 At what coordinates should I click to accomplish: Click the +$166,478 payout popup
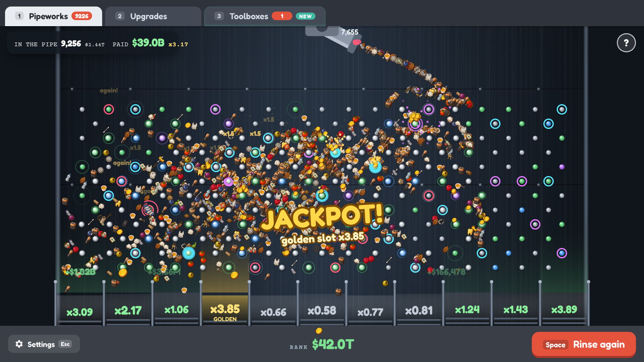[x=446, y=272]
